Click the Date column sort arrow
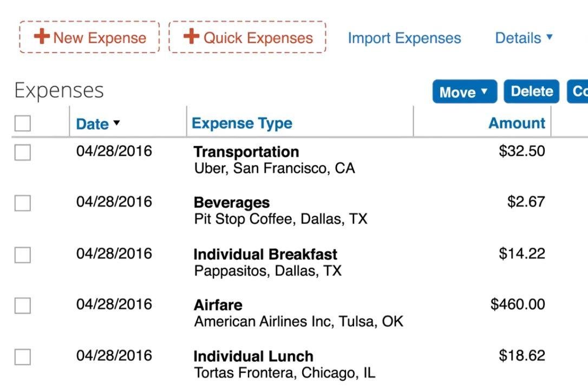The image size is (588, 390). click(x=116, y=123)
